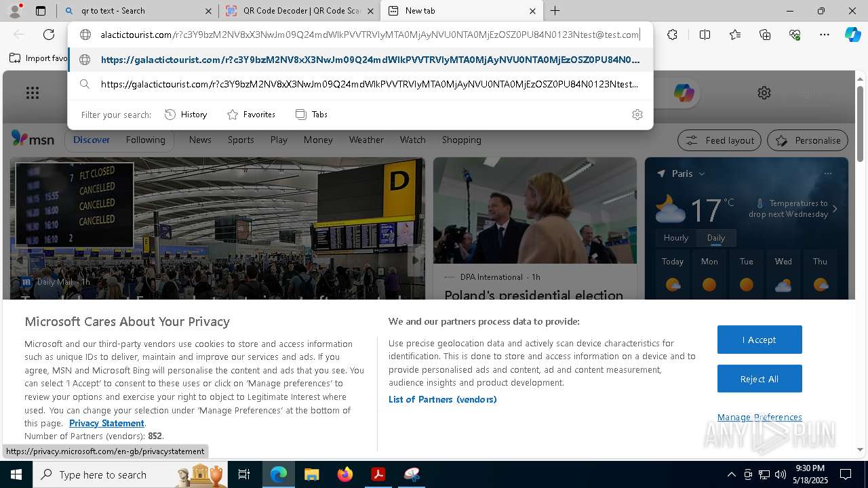Open weather card more options
The width and height of the screenshot is (868, 488).
[x=827, y=174]
